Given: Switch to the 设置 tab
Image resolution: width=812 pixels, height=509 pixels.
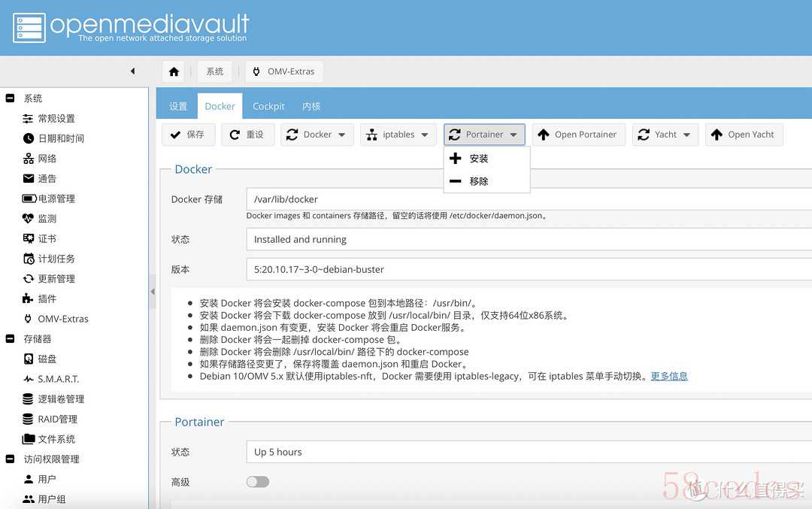Looking at the screenshot, I should pyautogui.click(x=177, y=106).
